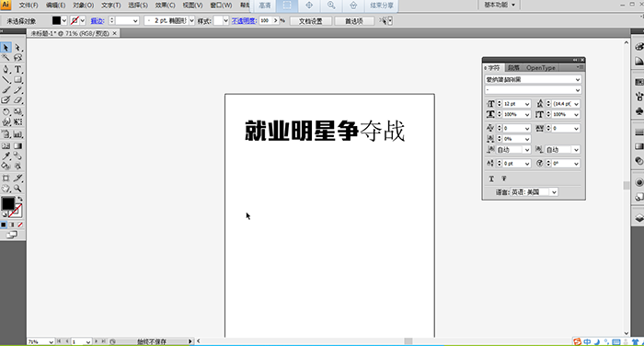
Task: Click the opacity value field showing 100
Action: point(266,20)
